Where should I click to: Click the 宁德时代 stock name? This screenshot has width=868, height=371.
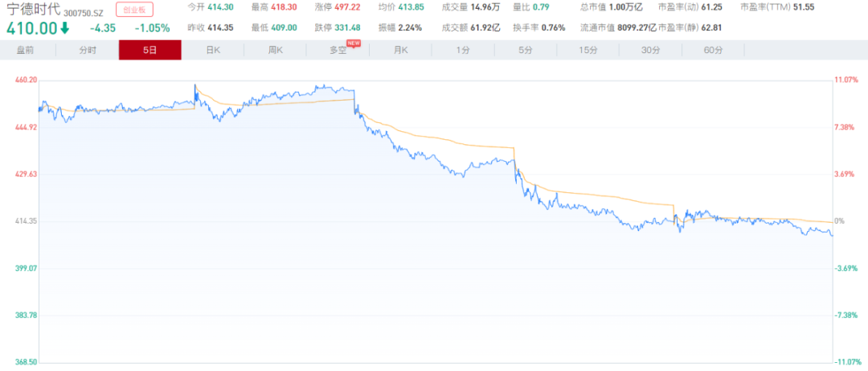pos(33,10)
